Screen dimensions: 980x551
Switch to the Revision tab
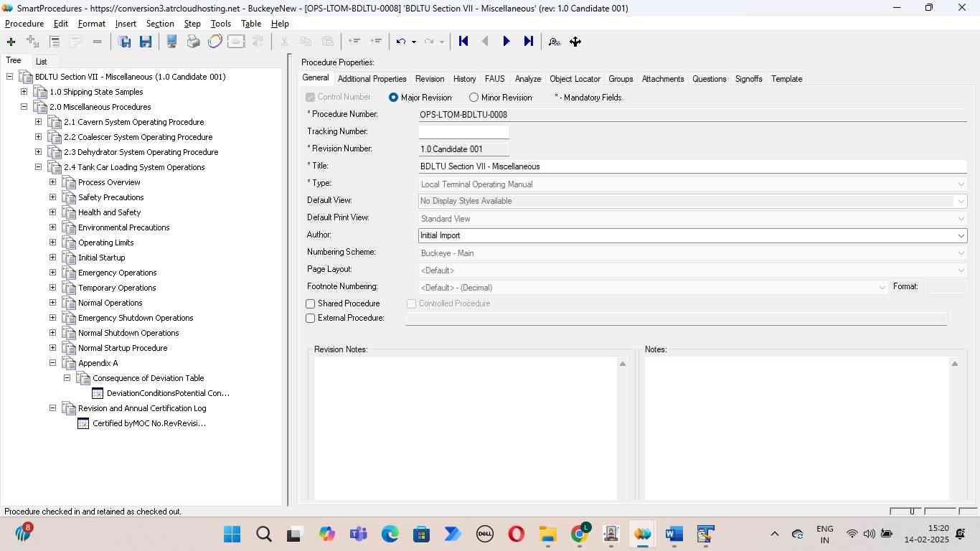429,79
